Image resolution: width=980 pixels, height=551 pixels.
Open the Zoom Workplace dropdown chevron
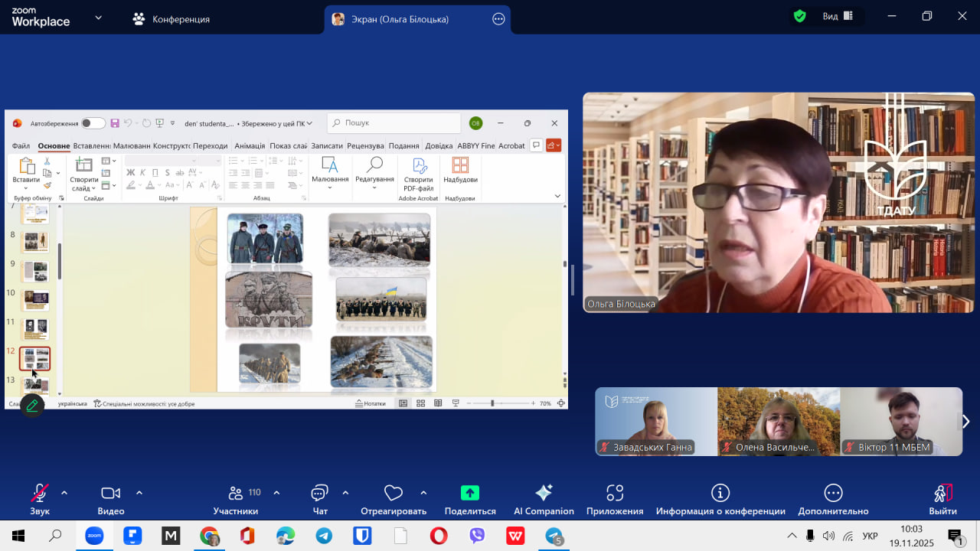pyautogui.click(x=98, y=18)
